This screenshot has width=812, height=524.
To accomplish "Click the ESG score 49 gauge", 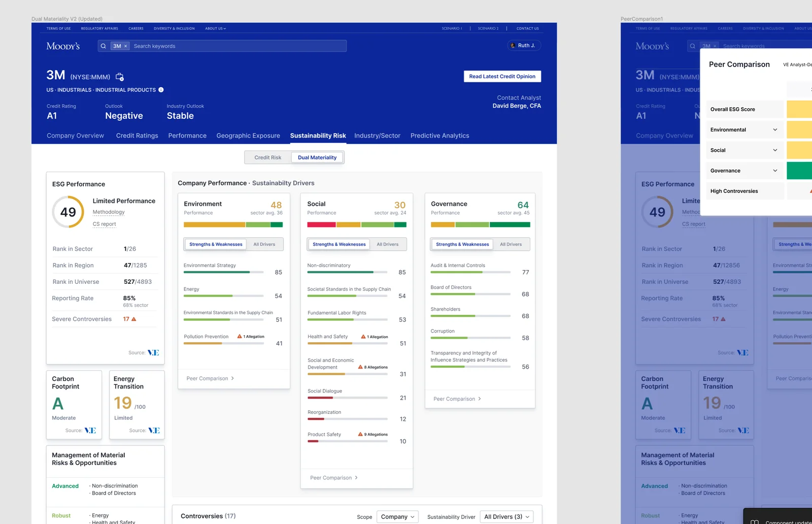I will 68,212.
